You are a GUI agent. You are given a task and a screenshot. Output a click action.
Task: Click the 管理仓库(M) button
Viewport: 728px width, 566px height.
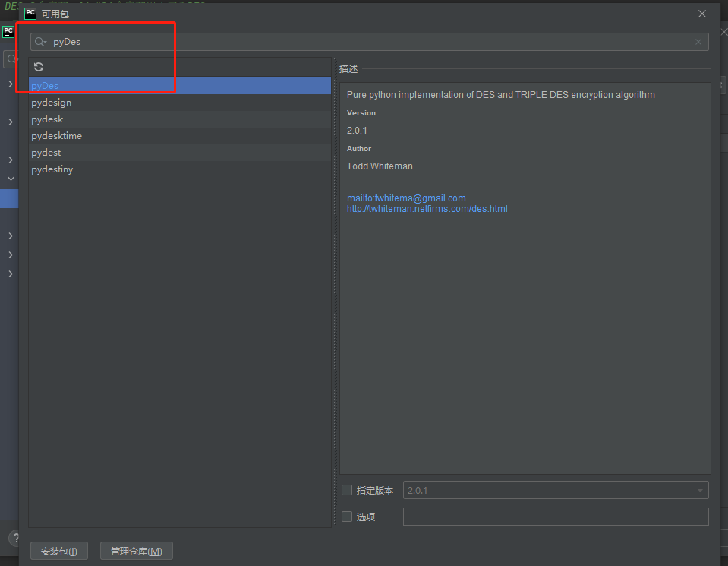point(137,551)
